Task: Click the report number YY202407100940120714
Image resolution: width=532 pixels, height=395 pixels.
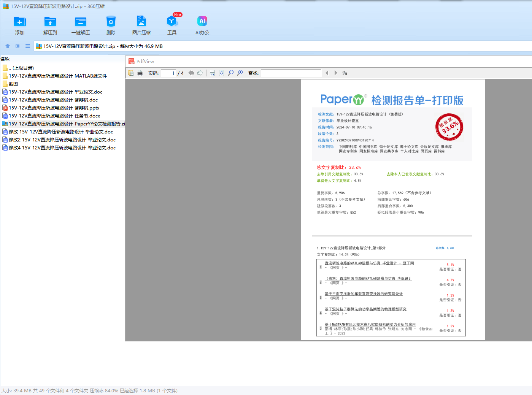Action: pyautogui.click(x=355, y=140)
